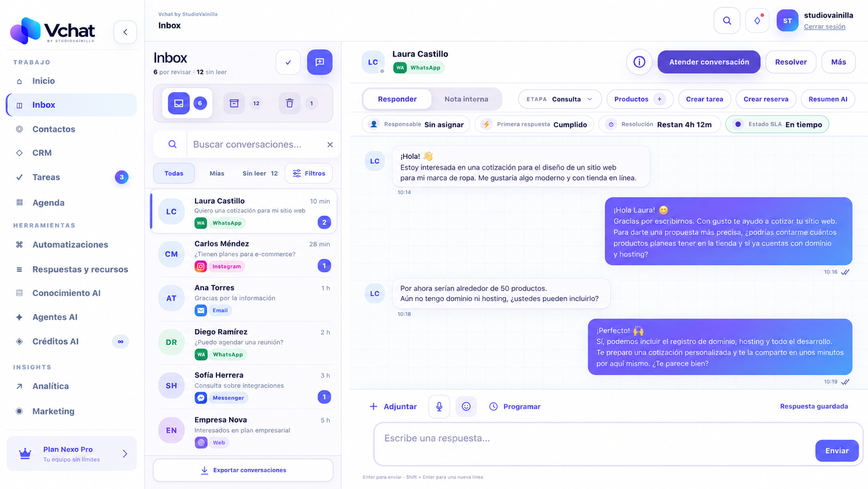Open contact info icon next to Laura Castillo

(x=639, y=62)
